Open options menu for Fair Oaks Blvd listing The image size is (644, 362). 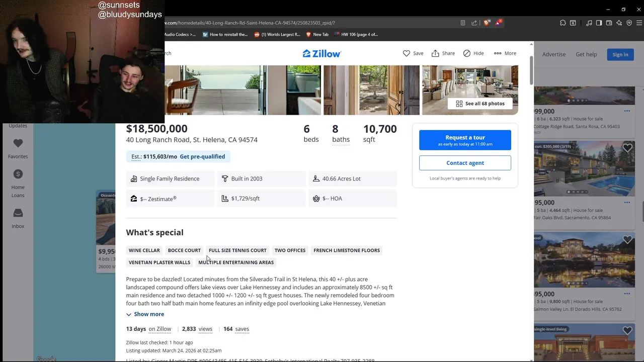coord(627,203)
